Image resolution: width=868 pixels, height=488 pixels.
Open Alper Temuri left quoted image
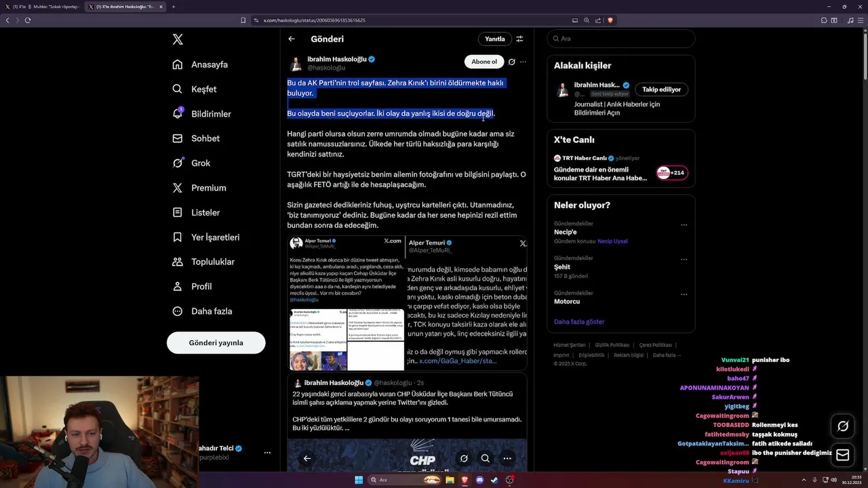(x=347, y=303)
